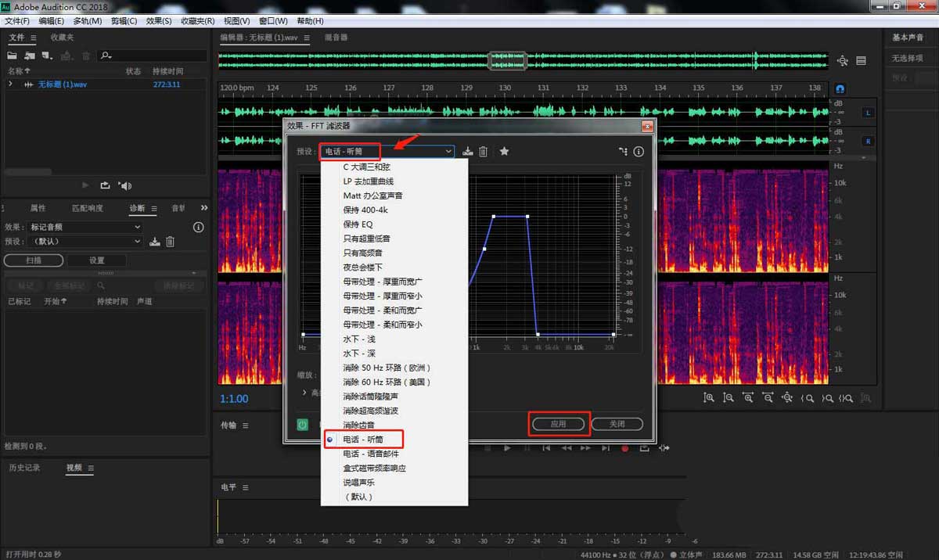Switch to the 匹配响度 tab
The image size is (939, 560).
[88, 208]
